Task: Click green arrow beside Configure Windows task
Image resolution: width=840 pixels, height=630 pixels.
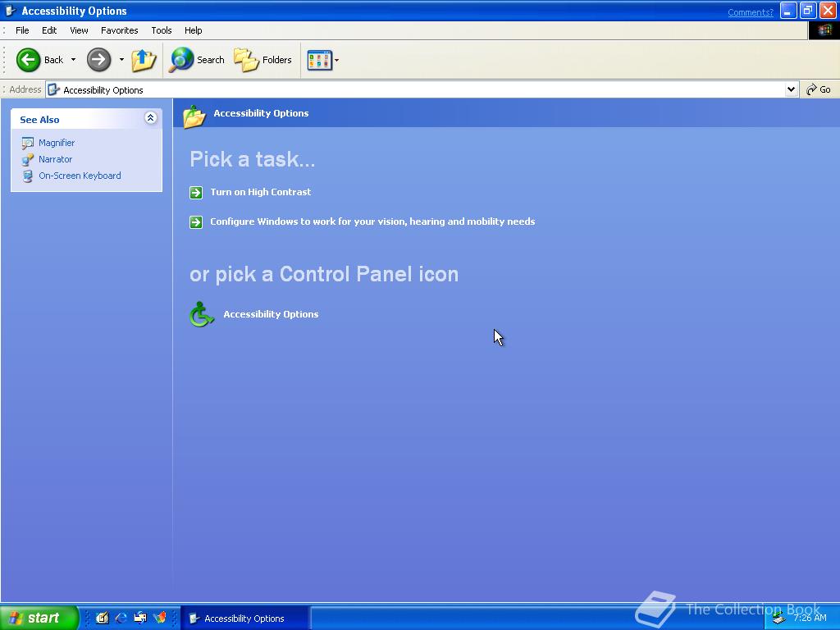Action: click(x=196, y=221)
